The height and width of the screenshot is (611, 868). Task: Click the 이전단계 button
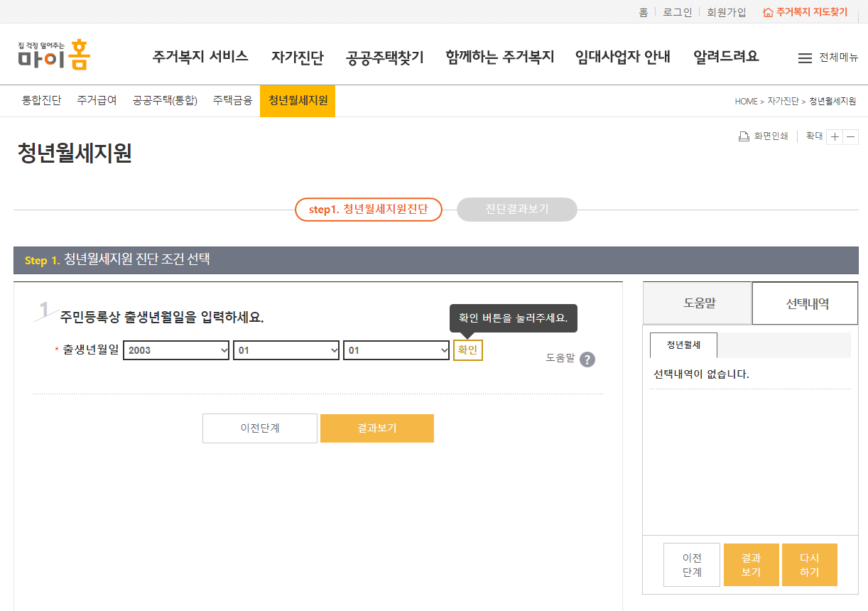[260, 428]
